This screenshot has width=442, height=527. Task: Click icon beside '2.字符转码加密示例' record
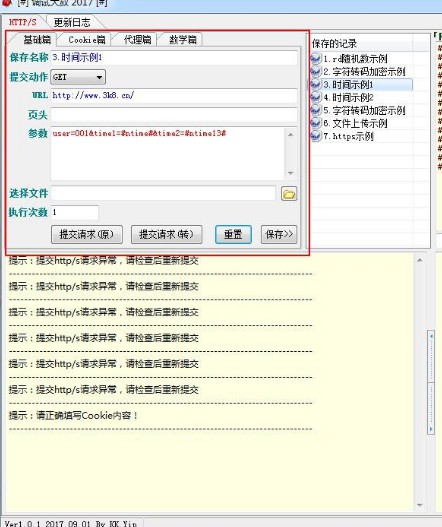pos(316,71)
